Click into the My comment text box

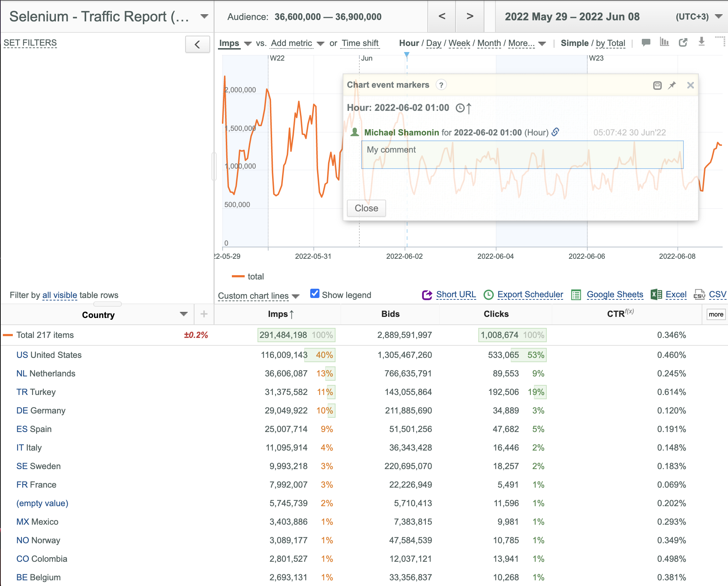[522, 155]
